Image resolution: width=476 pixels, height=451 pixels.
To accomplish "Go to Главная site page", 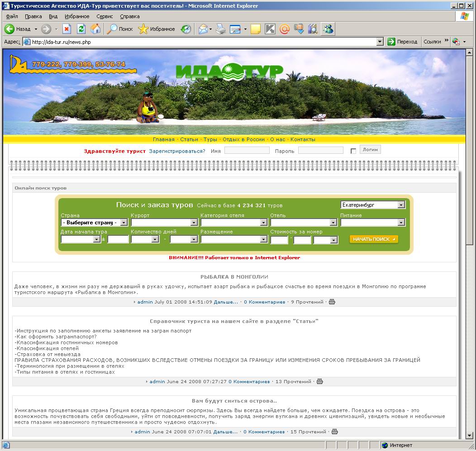I will click(164, 139).
